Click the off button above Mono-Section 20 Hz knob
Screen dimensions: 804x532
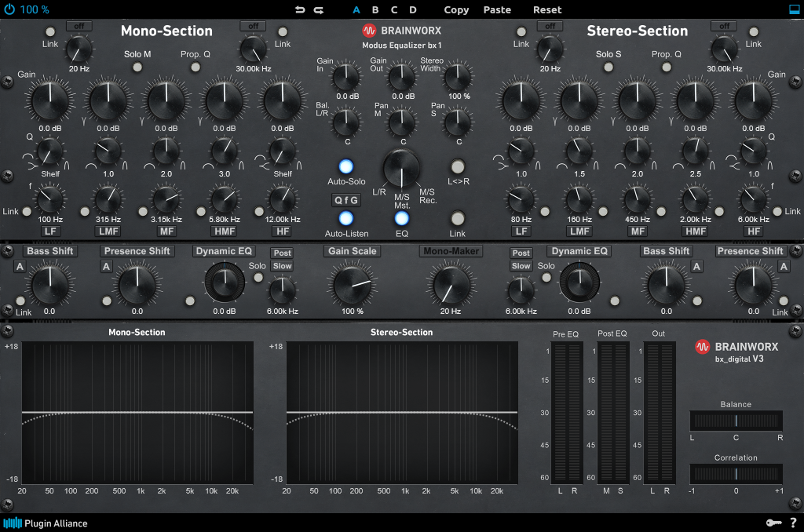79,26
